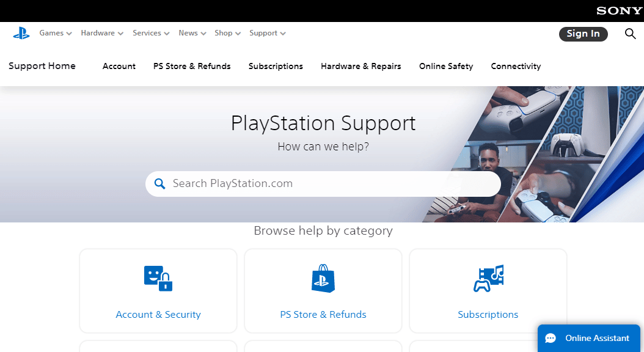Viewport: 644px width, 352px height.
Task: Click the Support Home link
Action: coord(42,66)
